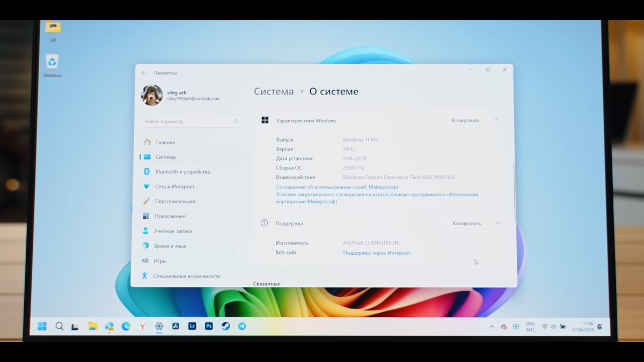Select the 24H2 version value
The width and height of the screenshot is (644, 362).
(349, 150)
